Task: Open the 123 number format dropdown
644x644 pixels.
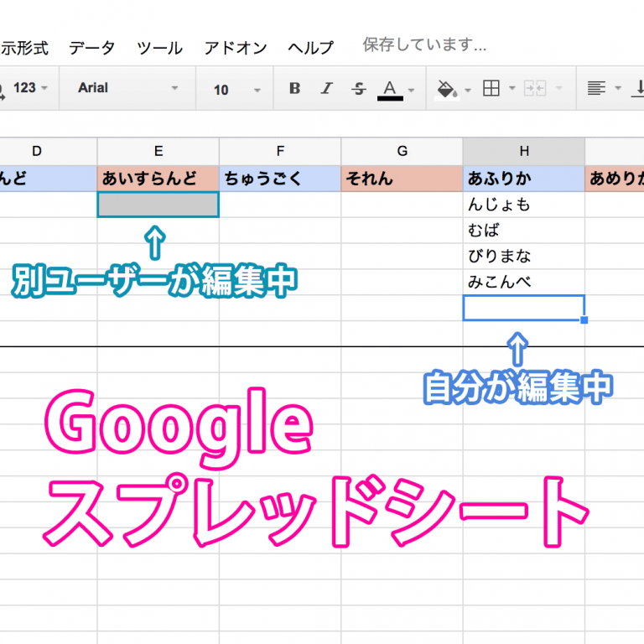Action: (30, 88)
